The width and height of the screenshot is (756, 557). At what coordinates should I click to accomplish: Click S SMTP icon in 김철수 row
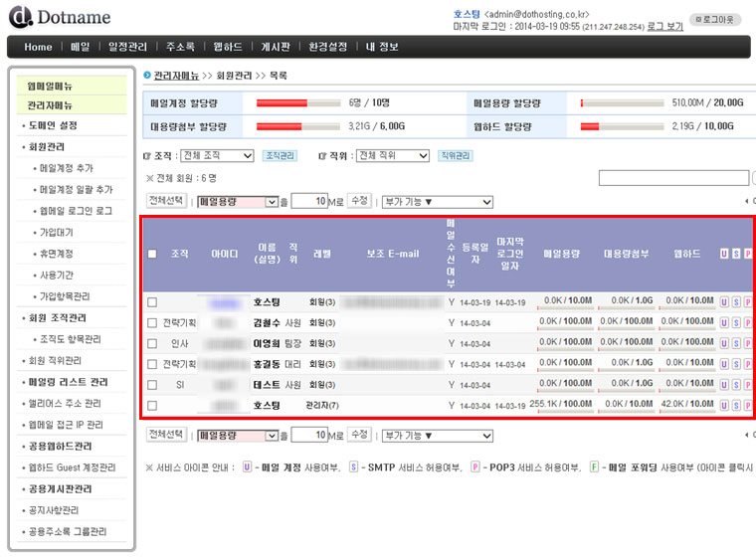[x=736, y=322]
